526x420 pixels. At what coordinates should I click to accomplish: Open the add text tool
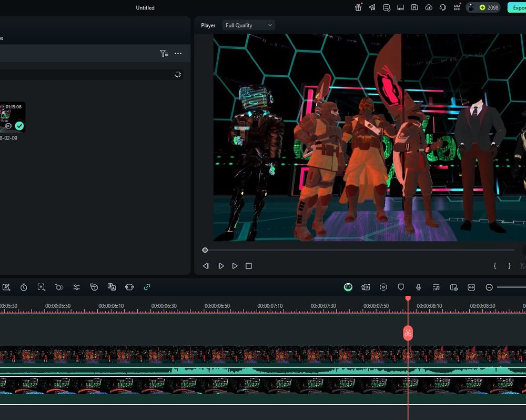(94, 287)
